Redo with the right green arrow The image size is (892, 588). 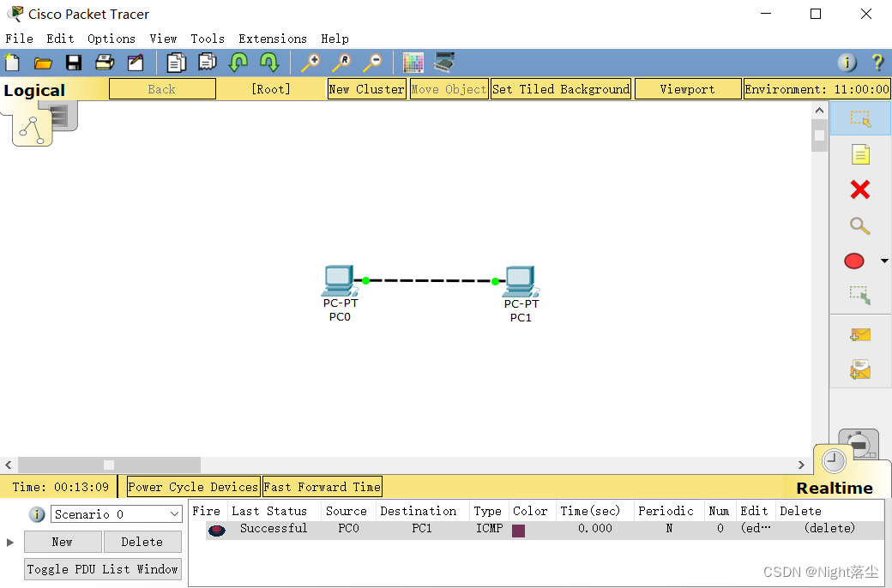coord(268,62)
